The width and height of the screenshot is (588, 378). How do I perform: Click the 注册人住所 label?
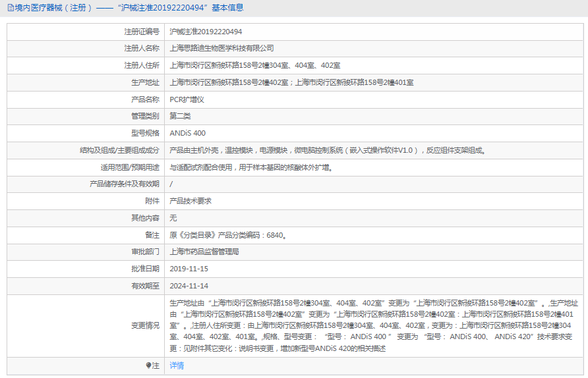[x=142, y=66]
